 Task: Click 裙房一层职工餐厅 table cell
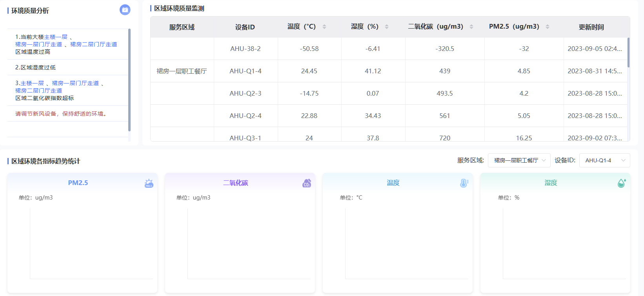pos(182,71)
